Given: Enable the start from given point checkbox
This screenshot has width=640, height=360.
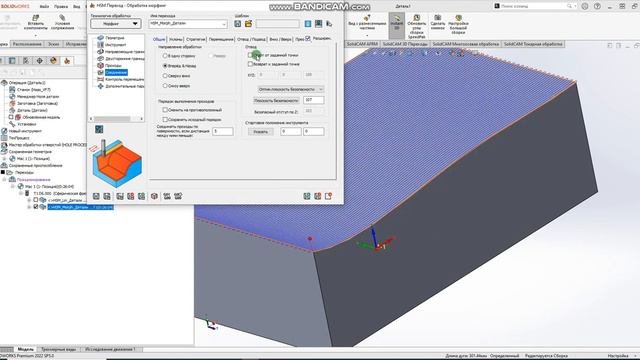Looking at the screenshot, I should 250,55.
